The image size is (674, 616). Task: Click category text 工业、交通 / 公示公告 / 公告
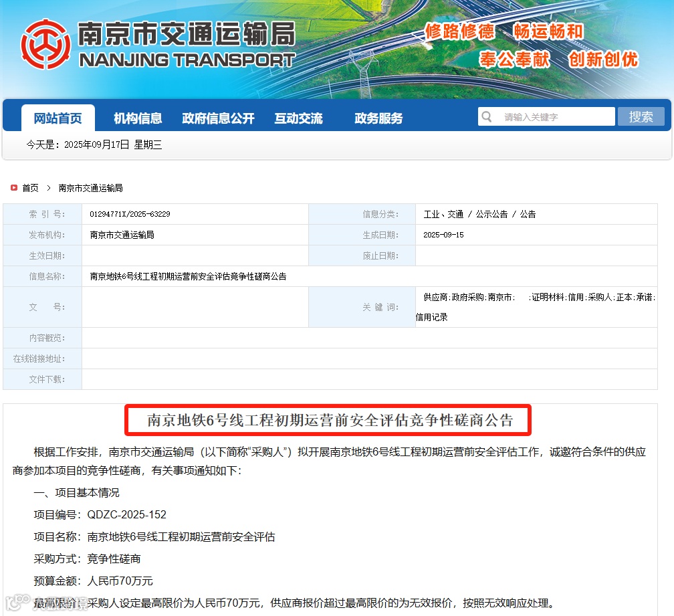coord(479,214)
